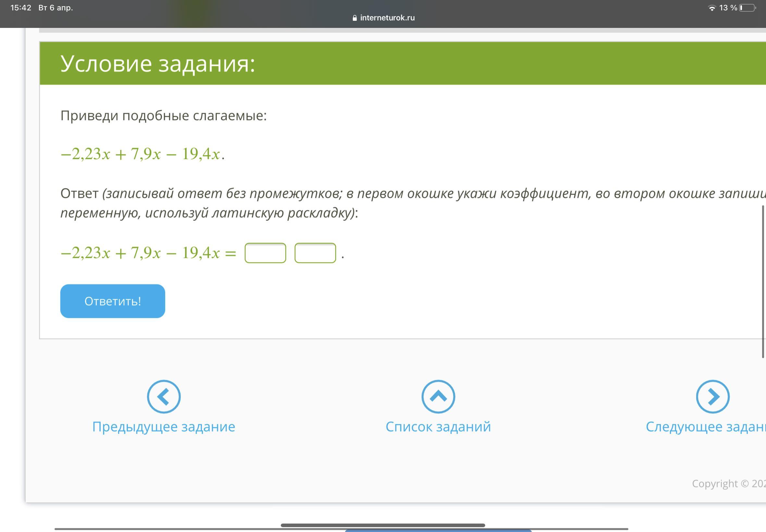Click the next task right-arrow circle icon
The image size is (766, 532).
click(x=712, y=396)
